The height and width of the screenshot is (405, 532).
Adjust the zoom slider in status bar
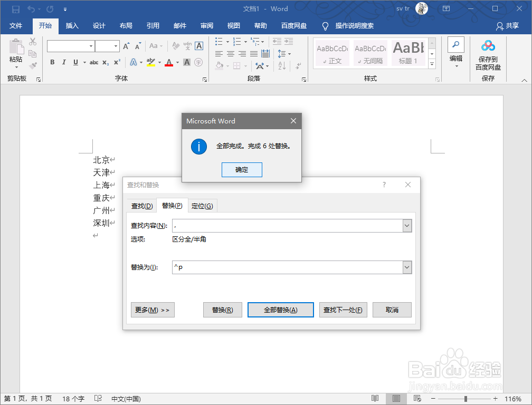(x=465, y=399)
